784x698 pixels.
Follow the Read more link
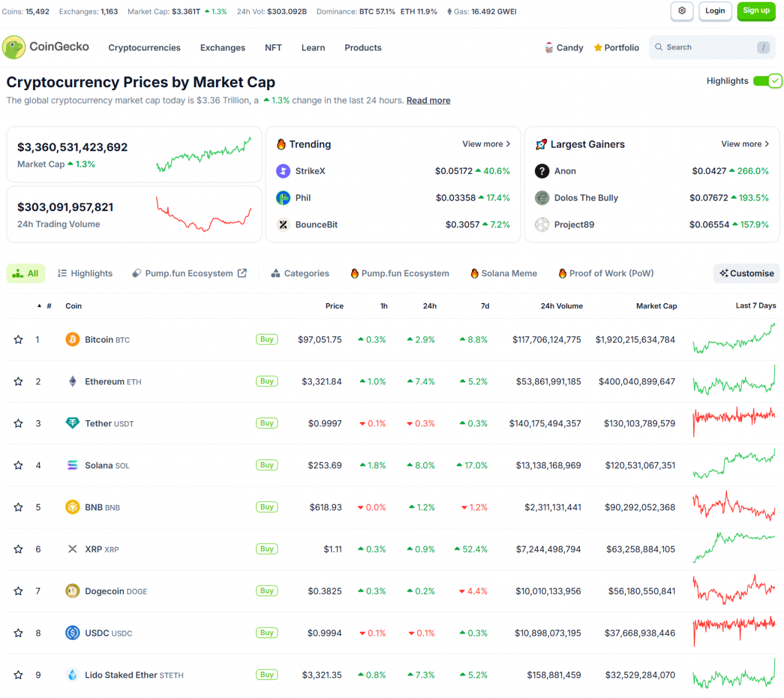pyautogui.click(x=428, y=100)
